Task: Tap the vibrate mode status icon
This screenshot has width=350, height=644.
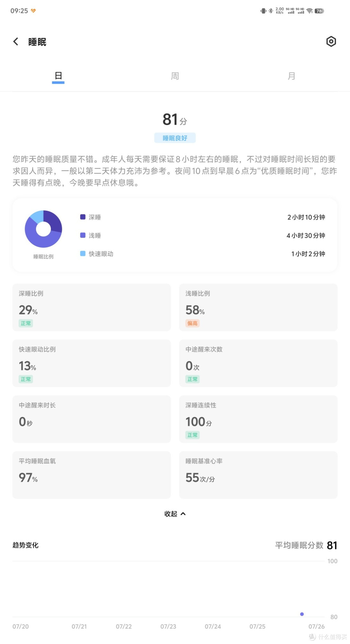Action: tap(263, 11)
